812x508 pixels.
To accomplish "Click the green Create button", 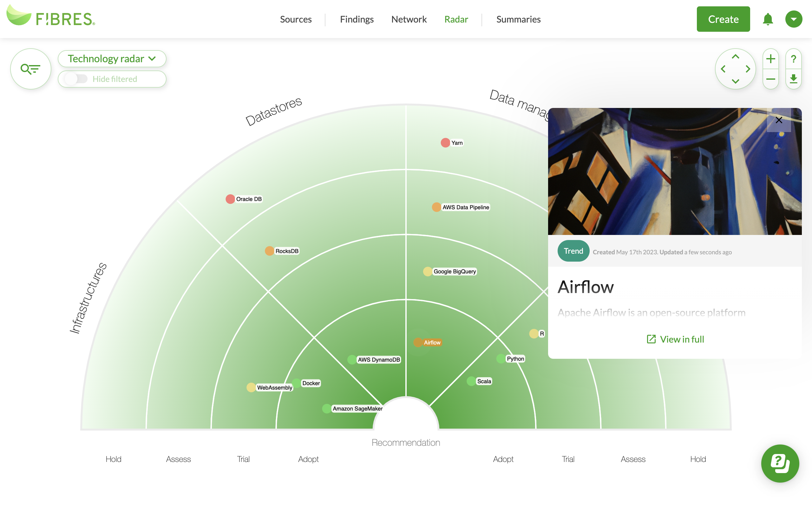I will point(723,19).
